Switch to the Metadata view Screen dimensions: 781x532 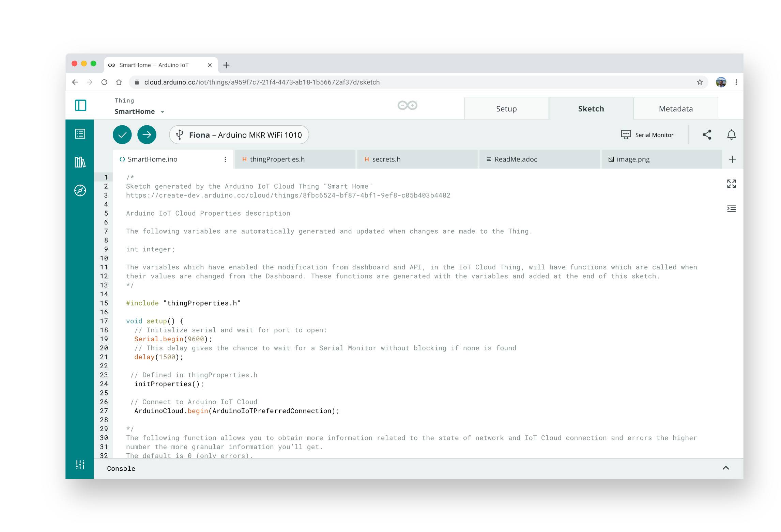(x=676, y=108)
